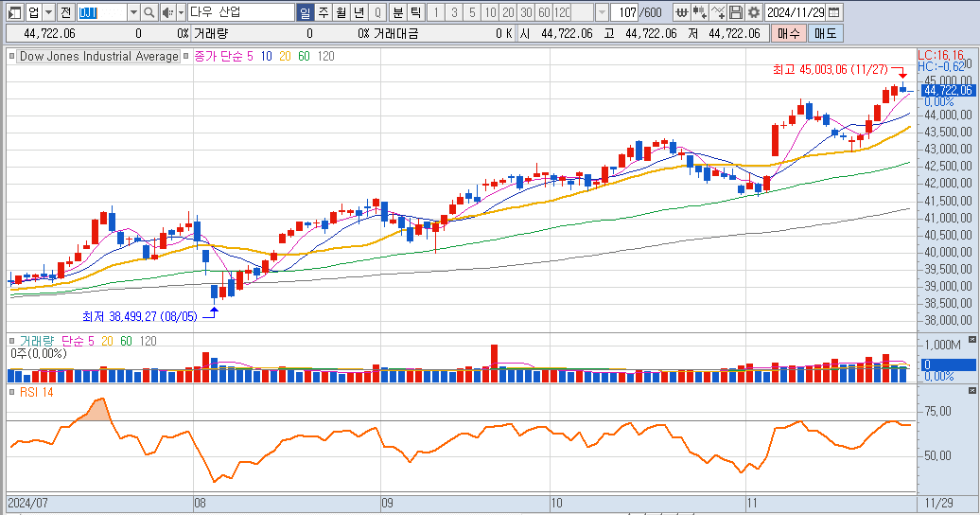Click the 11/29 date axis label
Viewport: 980px width, 515px height.
939,503
